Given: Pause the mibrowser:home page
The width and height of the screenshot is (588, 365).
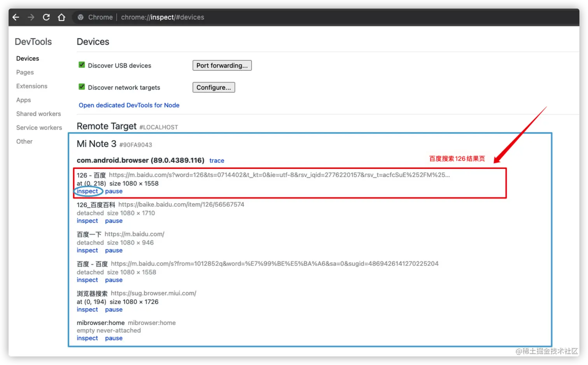Looking at the screenshot, I should pos(114,338).
